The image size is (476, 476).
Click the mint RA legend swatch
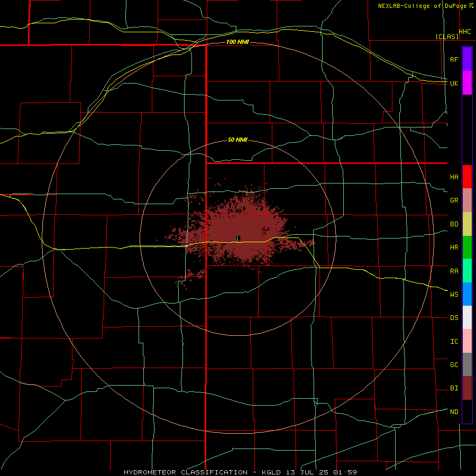click(x=467, y=271)
